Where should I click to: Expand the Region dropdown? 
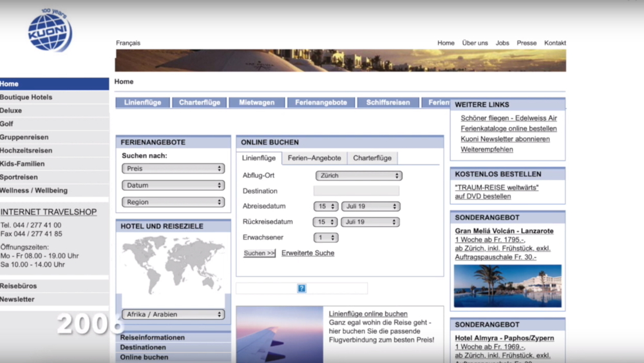pyautogui.click(x=173, y=202)
